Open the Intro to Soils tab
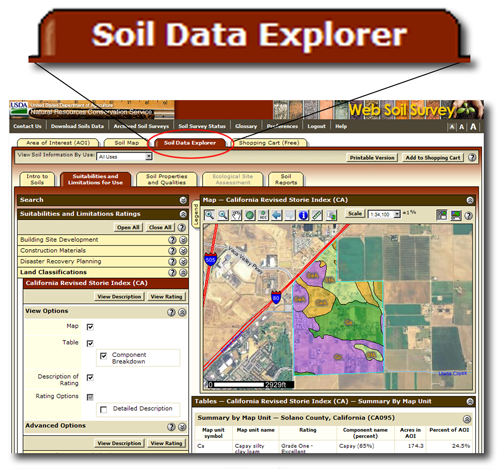Viewport: 498px width, 469px height. pos(37,179)
